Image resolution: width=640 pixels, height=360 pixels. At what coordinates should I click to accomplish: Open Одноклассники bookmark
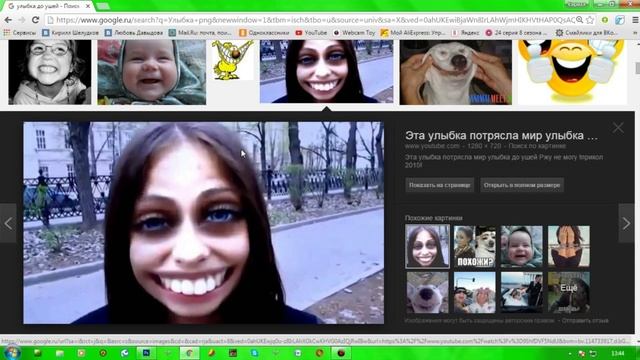(x=263, y=32)
